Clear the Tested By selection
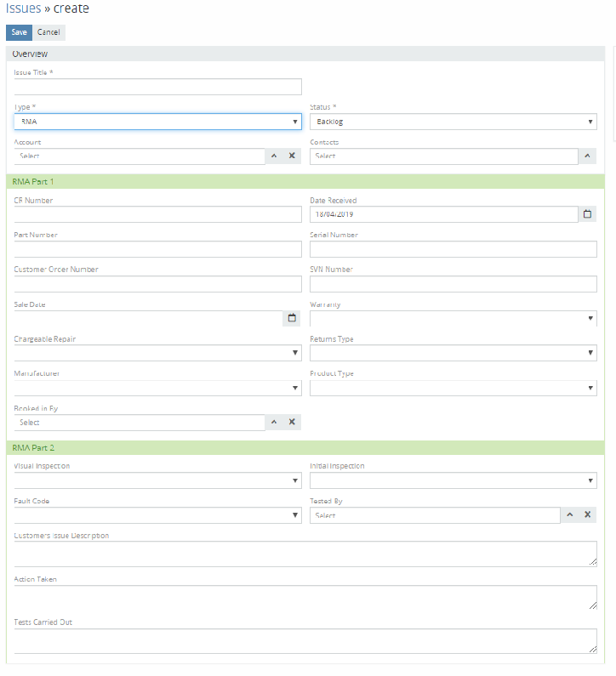Viewport: 616px width, 676px height. coord(587,515)
